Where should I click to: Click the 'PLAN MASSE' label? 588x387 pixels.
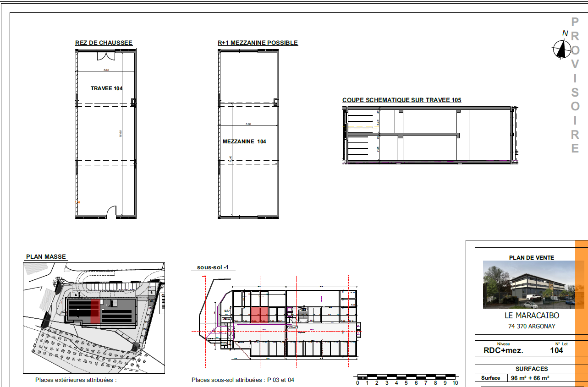tap(46, 257)
